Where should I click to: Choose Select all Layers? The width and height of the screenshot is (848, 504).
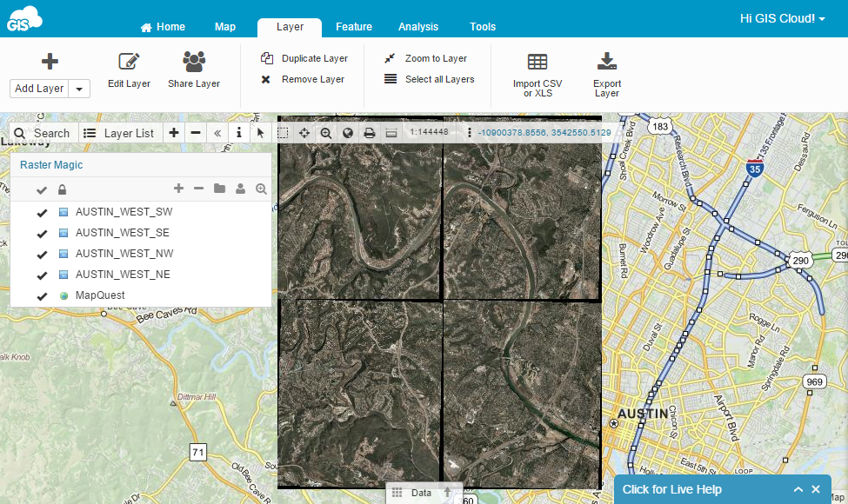[x=430, y=79]
